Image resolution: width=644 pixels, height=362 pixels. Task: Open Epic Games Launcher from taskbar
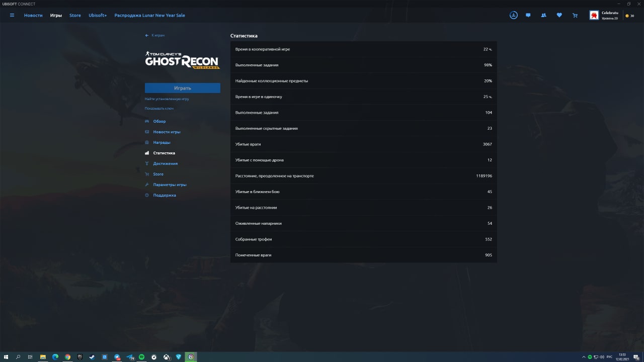pyautogui.click(x=80, y=357)
